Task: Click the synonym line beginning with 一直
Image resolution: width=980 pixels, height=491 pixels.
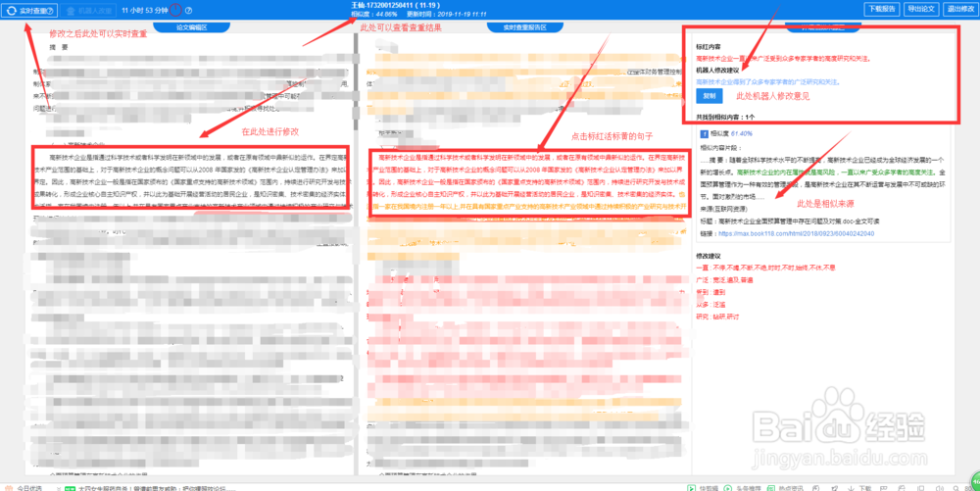Action: [x=765, y=268]
